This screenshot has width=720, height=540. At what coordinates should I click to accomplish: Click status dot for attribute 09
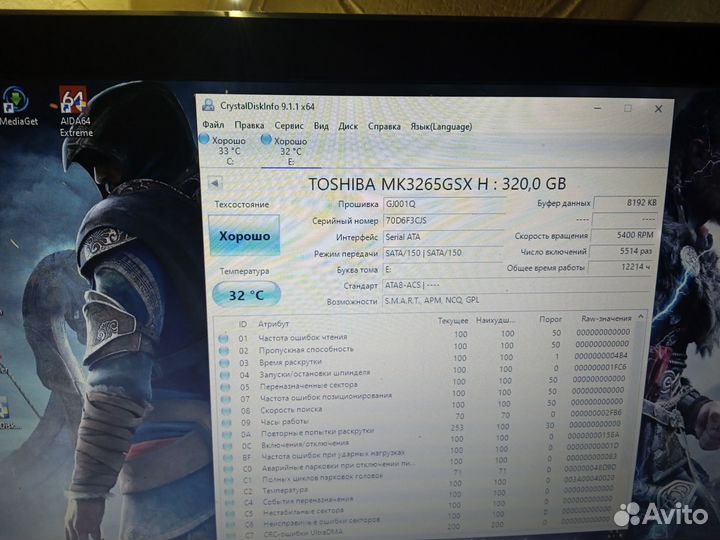click(x=227, y=423)
